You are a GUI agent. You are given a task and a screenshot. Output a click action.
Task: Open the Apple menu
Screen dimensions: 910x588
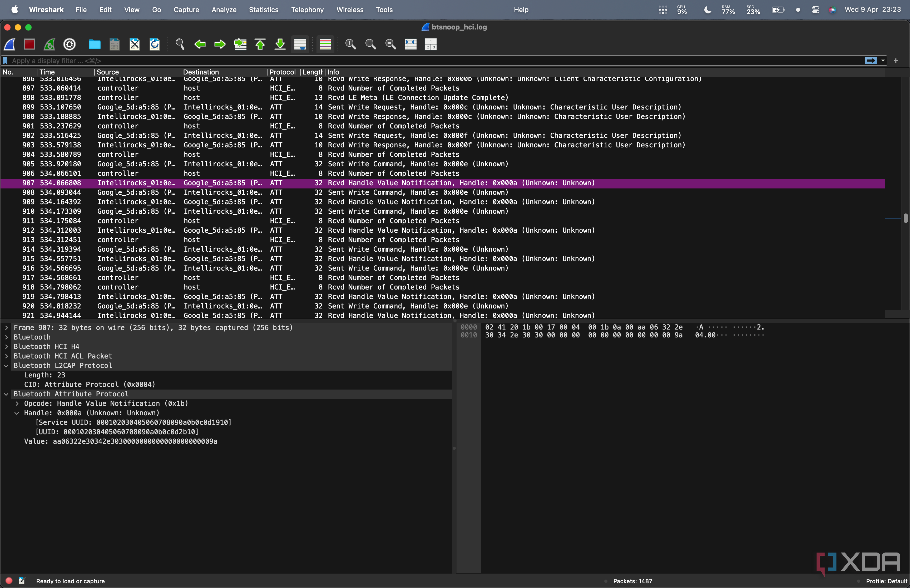[x=14, y=9]
